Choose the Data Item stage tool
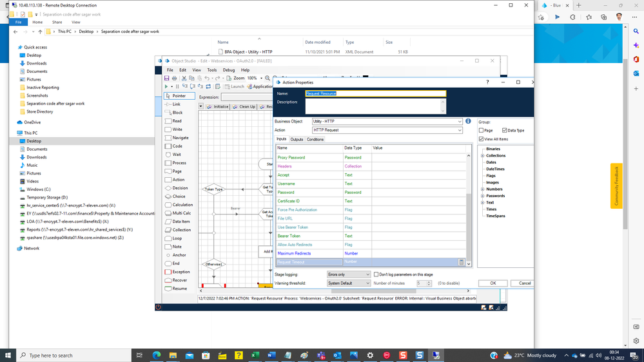644x362 pixels. pos(181,222)
